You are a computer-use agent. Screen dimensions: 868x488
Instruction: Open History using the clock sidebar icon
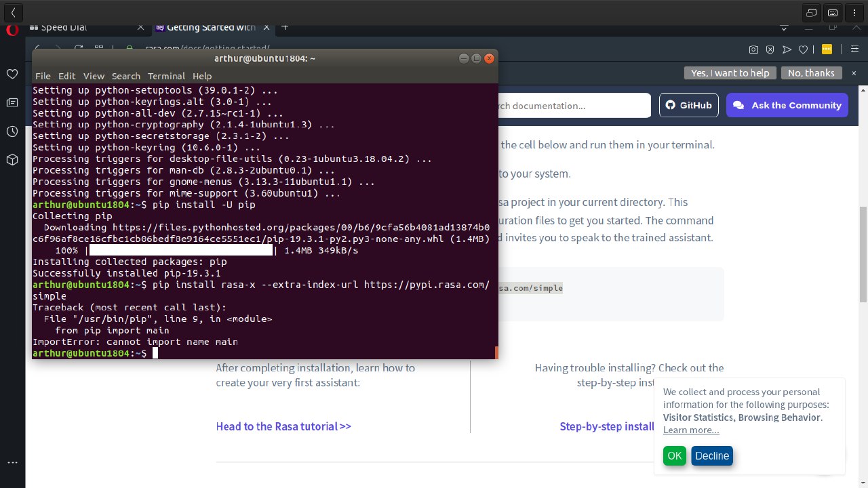coord(12,131)
